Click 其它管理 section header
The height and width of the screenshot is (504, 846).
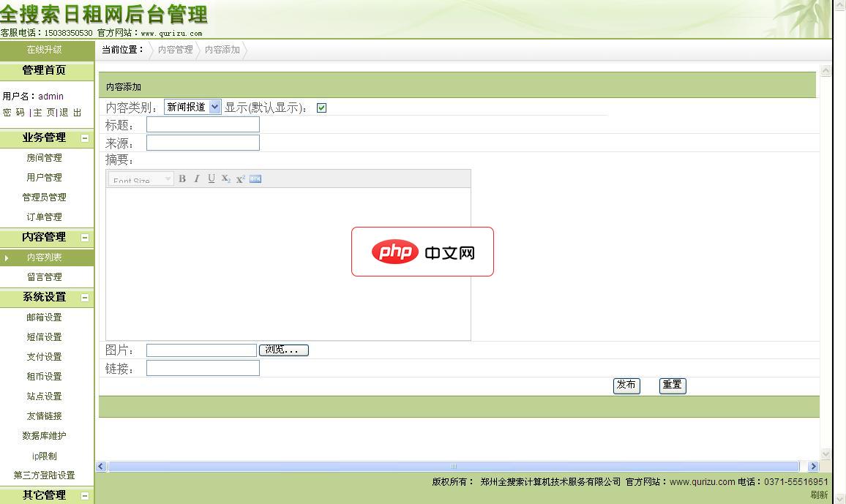click(44, 494)
